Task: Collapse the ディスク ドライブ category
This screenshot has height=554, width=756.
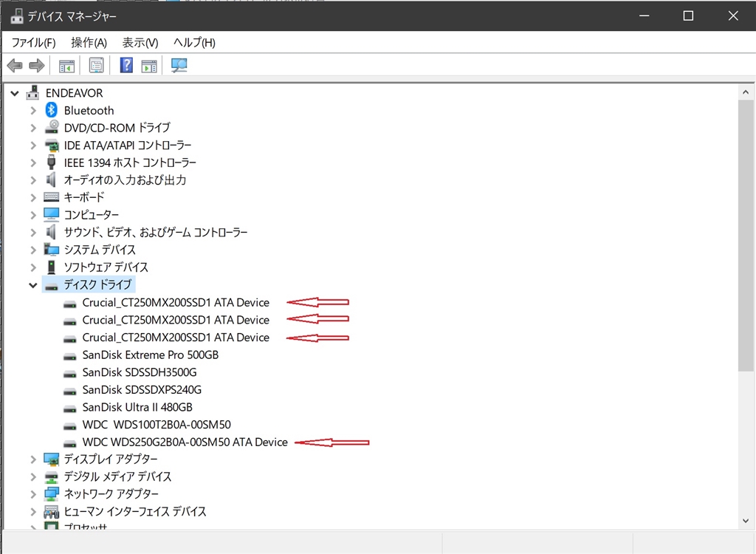Action: click(x=32, y=284)
